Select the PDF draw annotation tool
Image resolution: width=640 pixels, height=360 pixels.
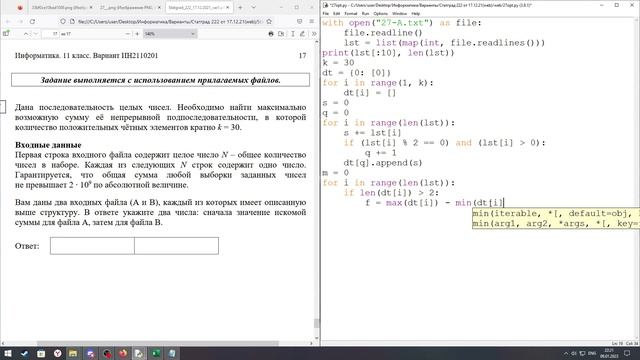coord(302,34)
